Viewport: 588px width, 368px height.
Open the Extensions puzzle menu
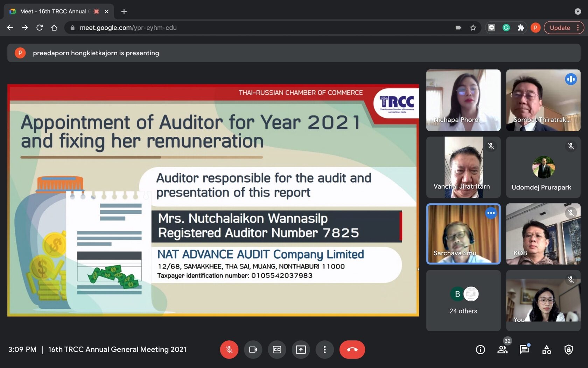coord(521,28)
